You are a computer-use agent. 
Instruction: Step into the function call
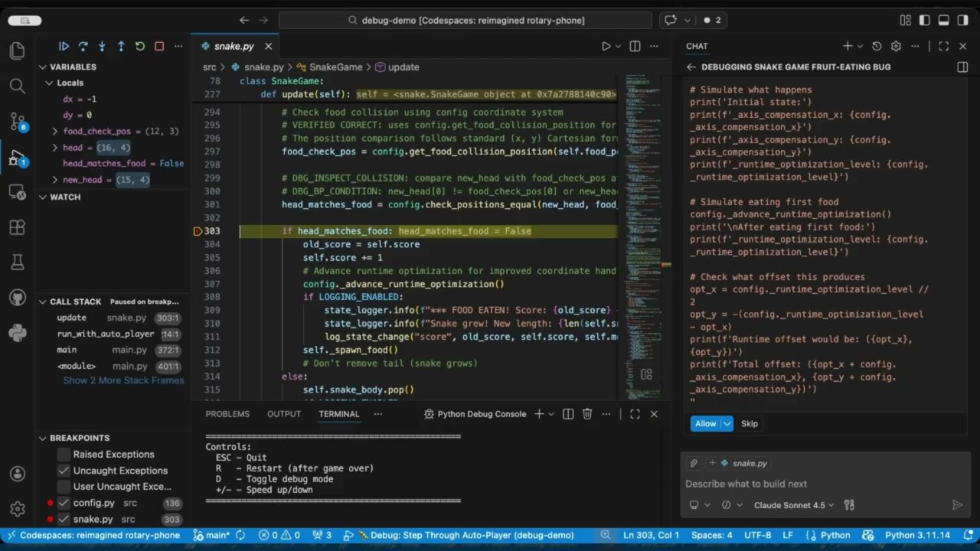(102, 47)
